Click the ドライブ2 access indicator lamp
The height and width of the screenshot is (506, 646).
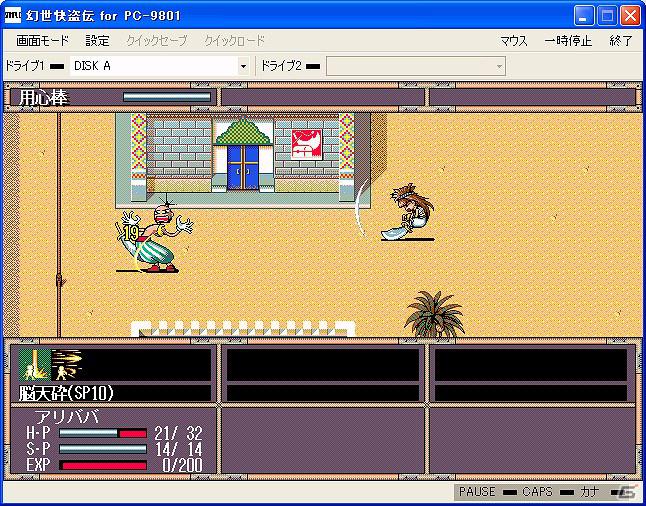[x=313, y=66]
